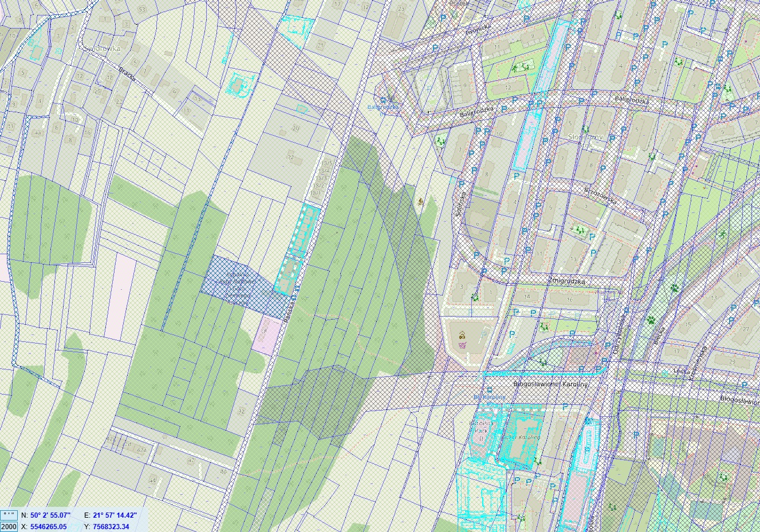Toggle degrees-minutes-seconds coordinate format button

coord(9,515)
